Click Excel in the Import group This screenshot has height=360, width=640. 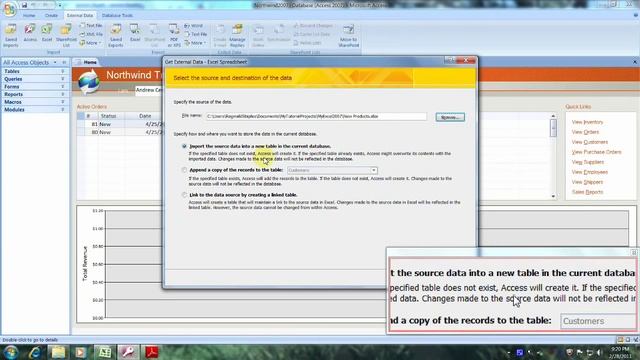pyautogui.click(x=47, y=33)
